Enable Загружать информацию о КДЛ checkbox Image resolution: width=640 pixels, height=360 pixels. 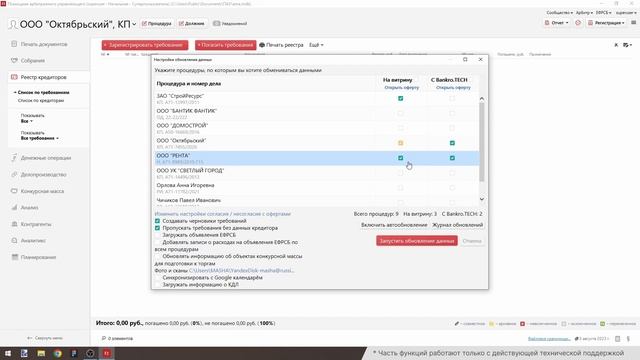157,284
